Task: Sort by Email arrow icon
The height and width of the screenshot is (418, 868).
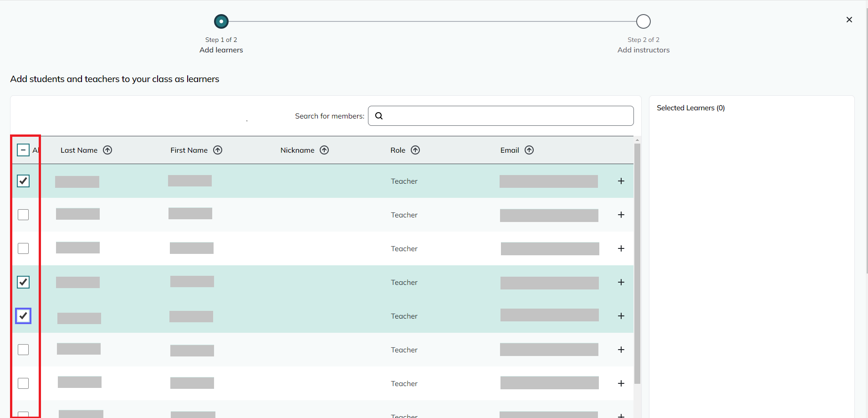Action: (529, 150)
